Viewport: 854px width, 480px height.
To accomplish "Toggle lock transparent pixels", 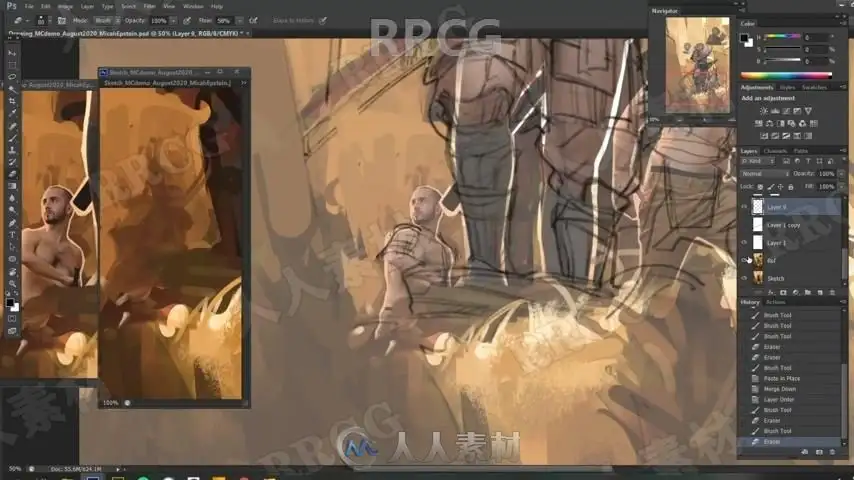I will point(760,187).
